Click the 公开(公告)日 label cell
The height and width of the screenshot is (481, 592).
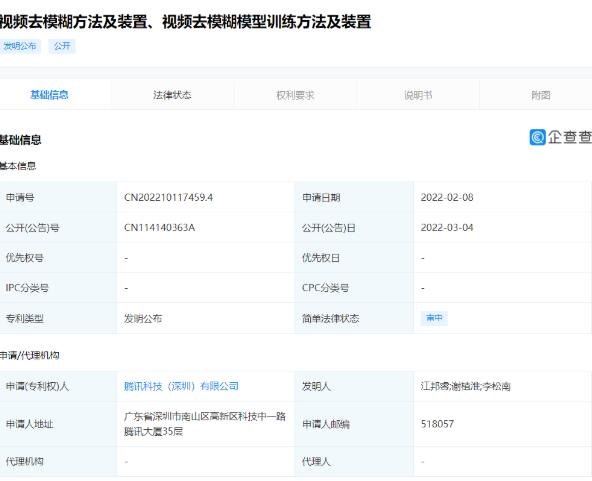[x=354, y=228]
